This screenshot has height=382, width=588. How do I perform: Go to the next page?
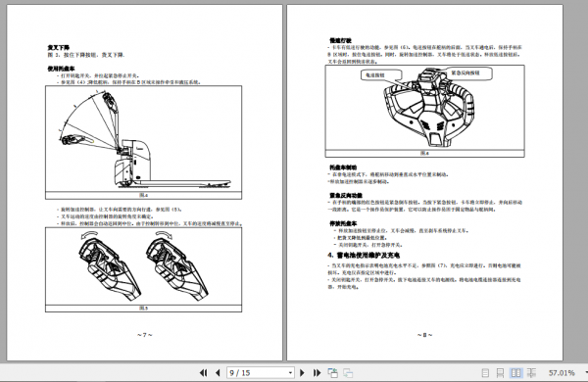(x=302, y=372)
